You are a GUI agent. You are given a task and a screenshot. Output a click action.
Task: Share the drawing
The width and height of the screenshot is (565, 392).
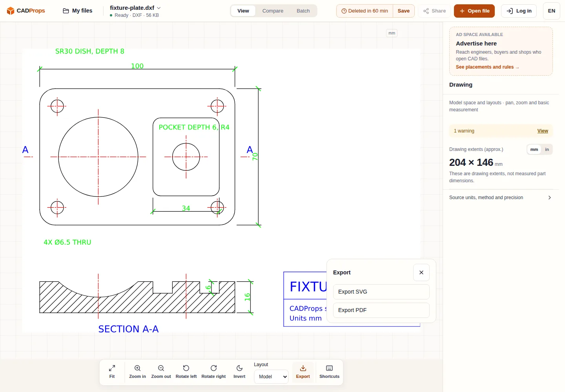click(434, 11)
